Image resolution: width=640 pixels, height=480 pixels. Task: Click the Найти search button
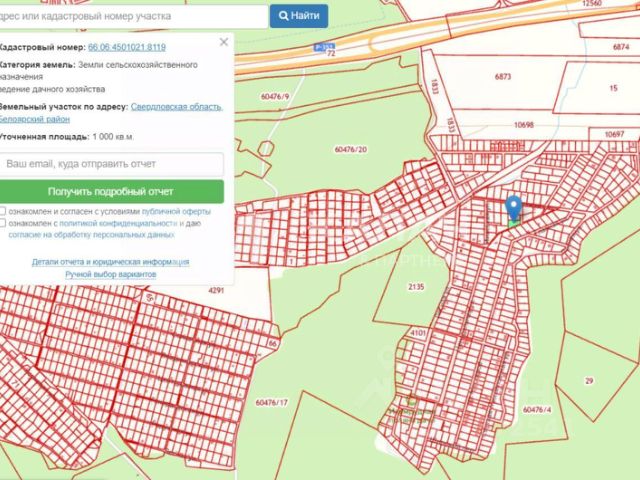(x=299, y=16)
